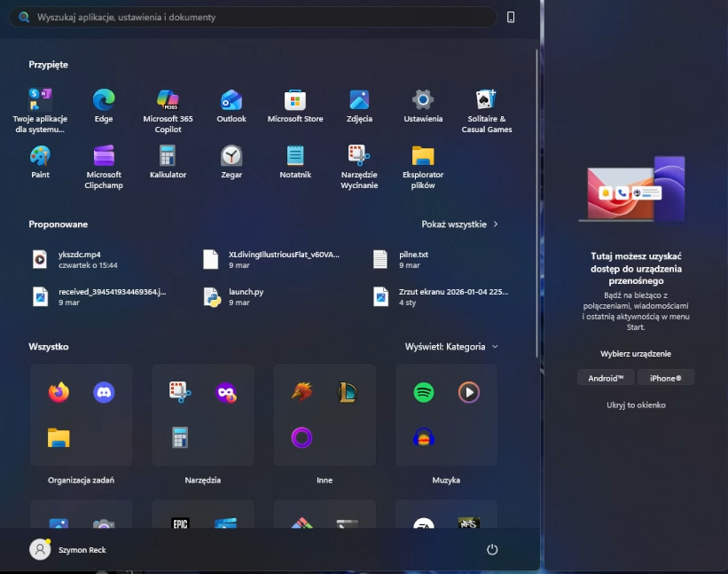The image size is (728, 574).
Task: Open received_394541934469364 image file
Action: click(x=100, y=296)
